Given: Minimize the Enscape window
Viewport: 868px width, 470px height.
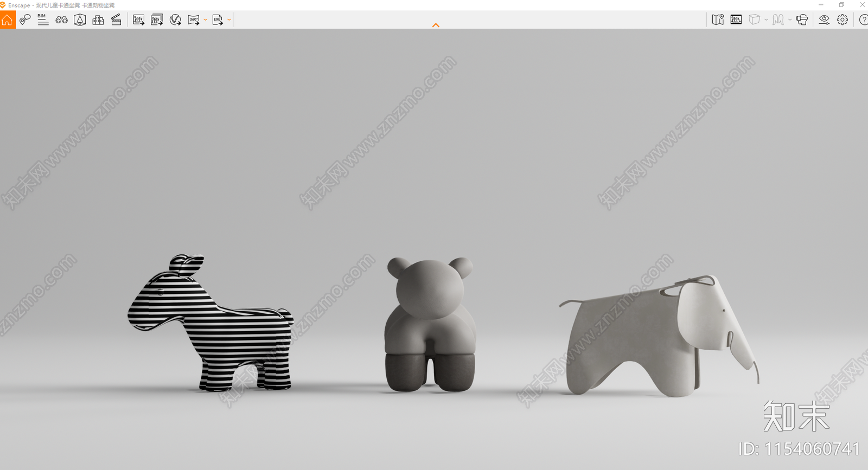Looking at the screenshot, I should click(821, 5).
